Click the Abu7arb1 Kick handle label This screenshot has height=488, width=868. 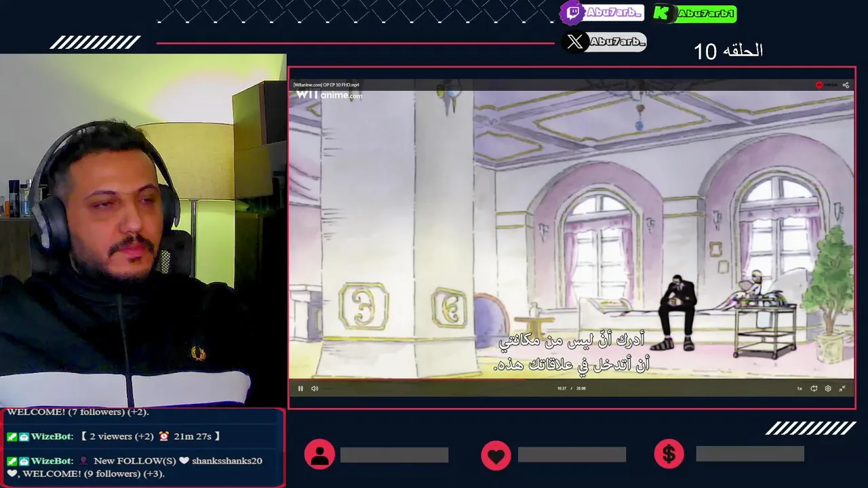pyautogui.click(x=706, y=14)
